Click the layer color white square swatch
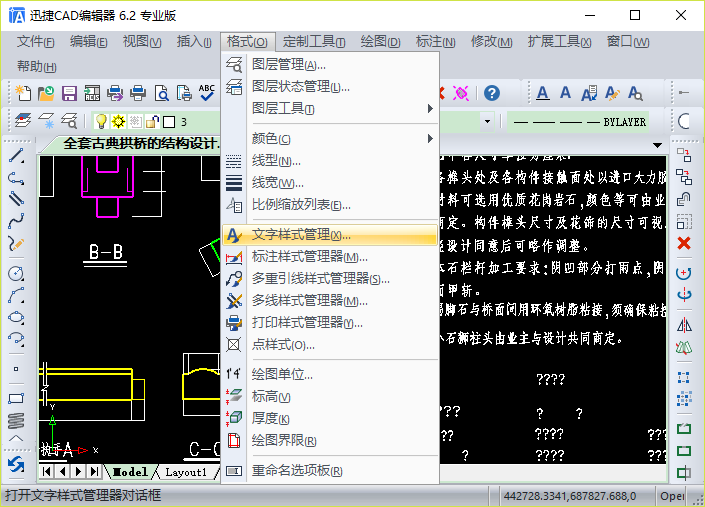This screenshot has height=507, width=705. pyautogui.click(x=169, y=122)
